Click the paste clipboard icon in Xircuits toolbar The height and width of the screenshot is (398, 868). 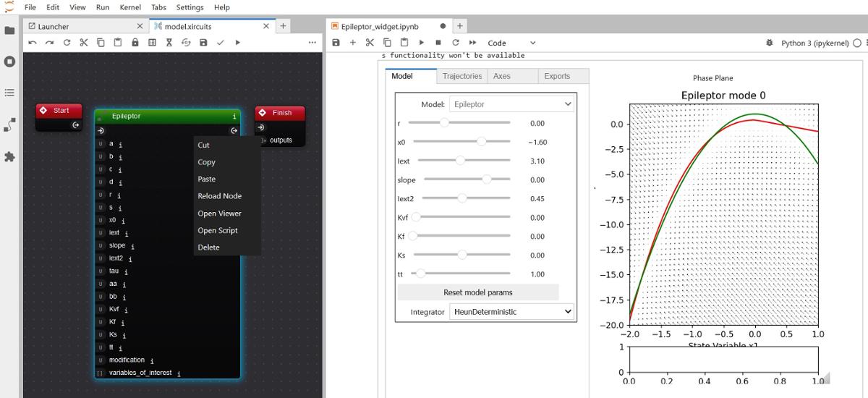click(x=118, y=43)
